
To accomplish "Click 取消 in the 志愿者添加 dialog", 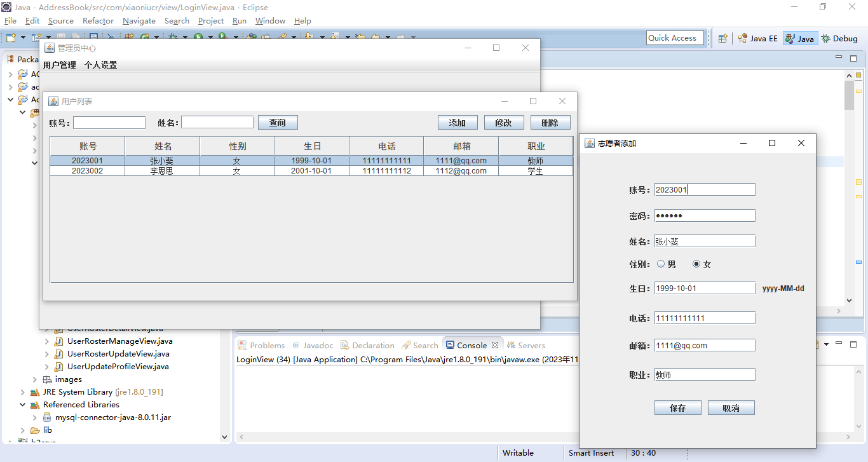I will pos(731,408).
